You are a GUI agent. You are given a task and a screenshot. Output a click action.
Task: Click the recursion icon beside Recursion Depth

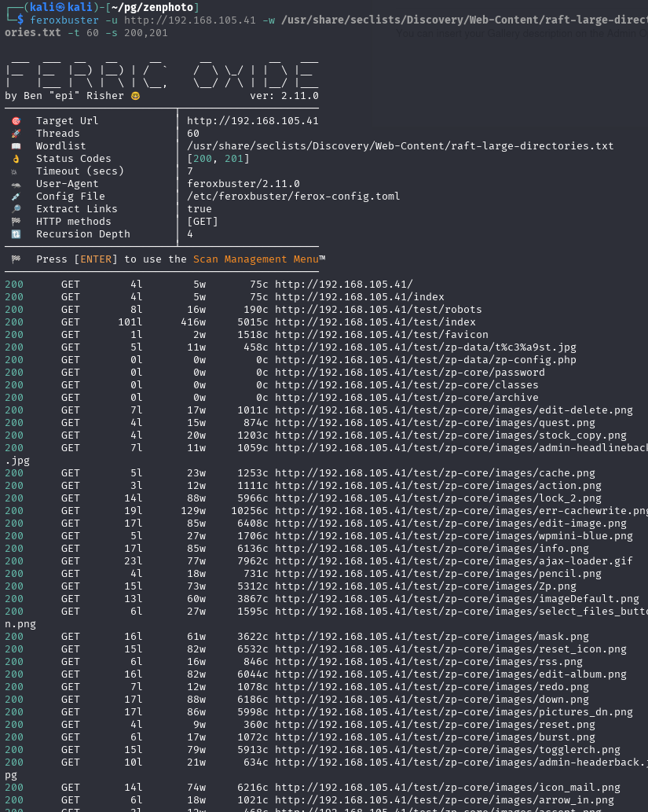pyautogui.click(x=16, y=234)
